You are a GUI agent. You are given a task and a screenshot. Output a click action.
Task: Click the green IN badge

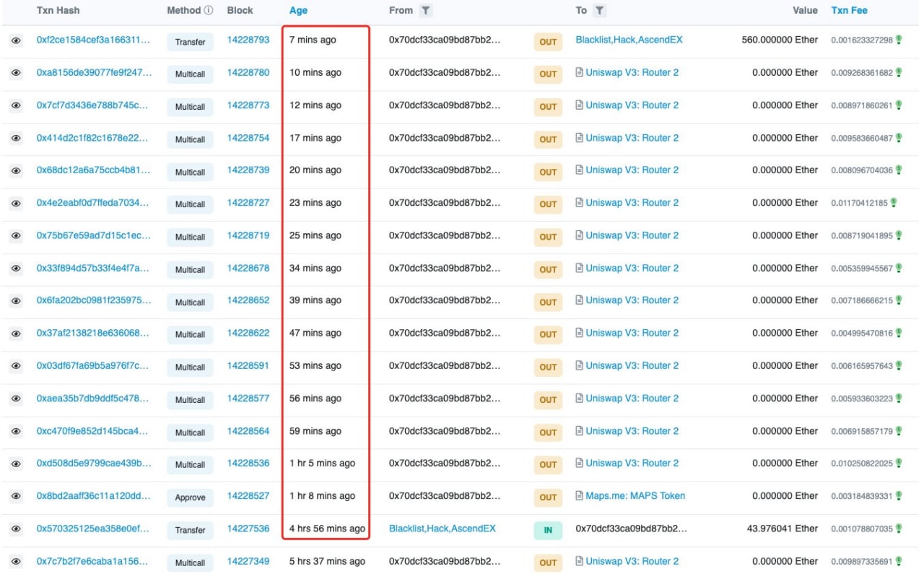tap(548, 530)
